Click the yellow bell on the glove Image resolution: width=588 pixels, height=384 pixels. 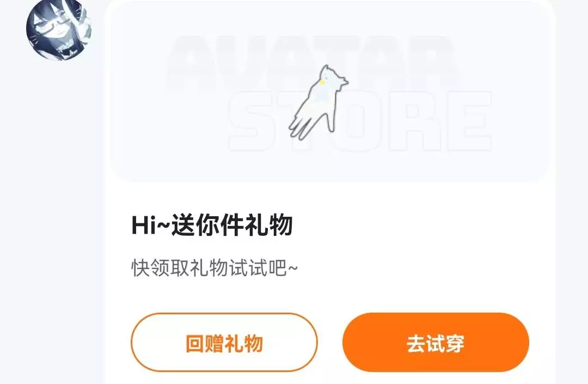click(322, 82)
